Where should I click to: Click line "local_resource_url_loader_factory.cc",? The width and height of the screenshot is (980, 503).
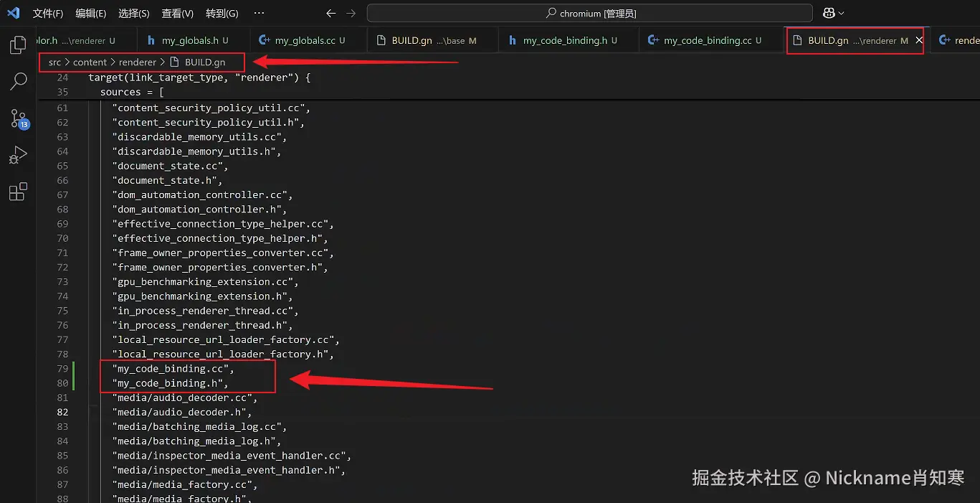(226, 339)
